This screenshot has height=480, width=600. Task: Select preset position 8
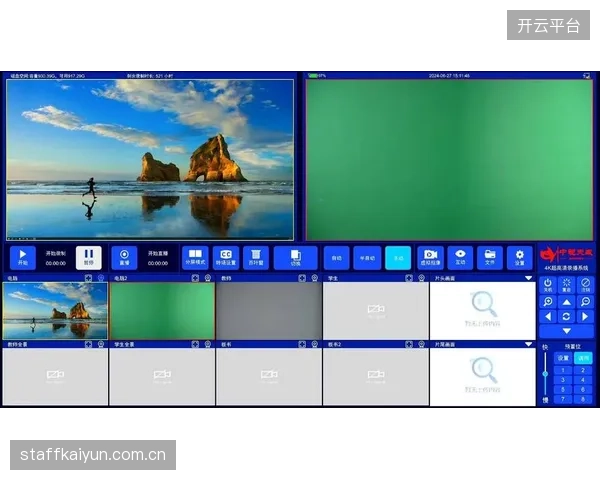583,399
